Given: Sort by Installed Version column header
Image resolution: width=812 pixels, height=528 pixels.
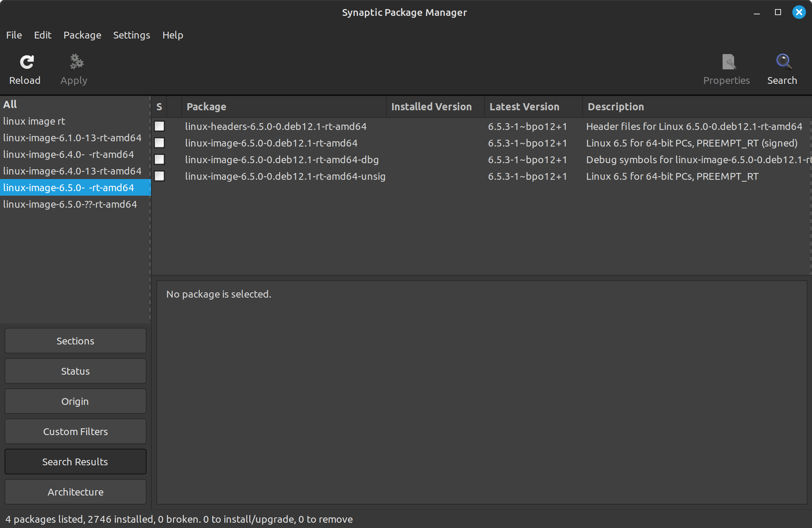Looking at the screenshot, I should 435,107.
